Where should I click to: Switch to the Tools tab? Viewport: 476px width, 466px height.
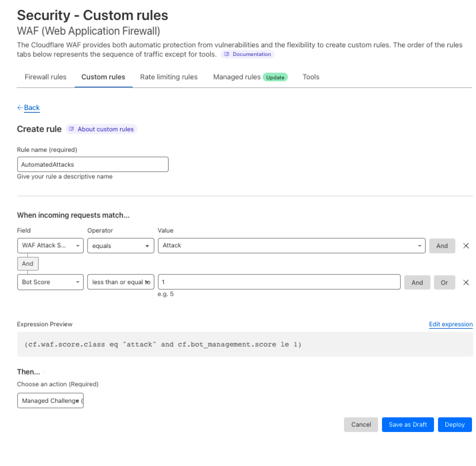tap(311, 77)
